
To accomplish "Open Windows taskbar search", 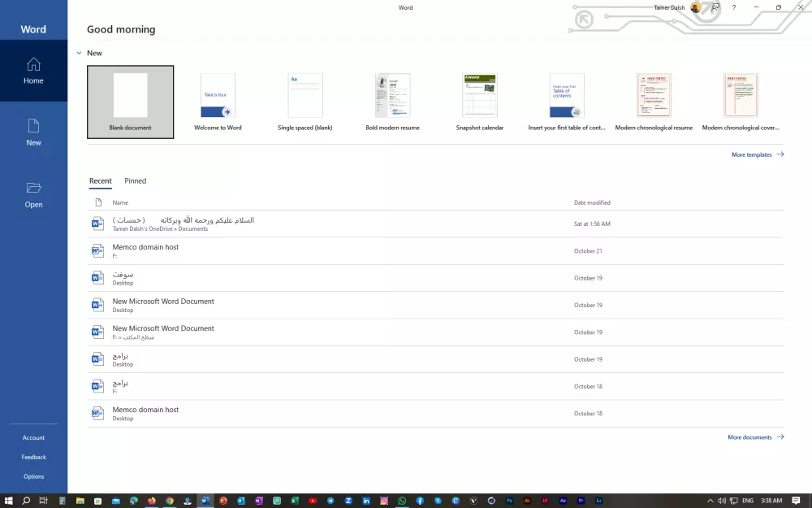I will [26, 501].
